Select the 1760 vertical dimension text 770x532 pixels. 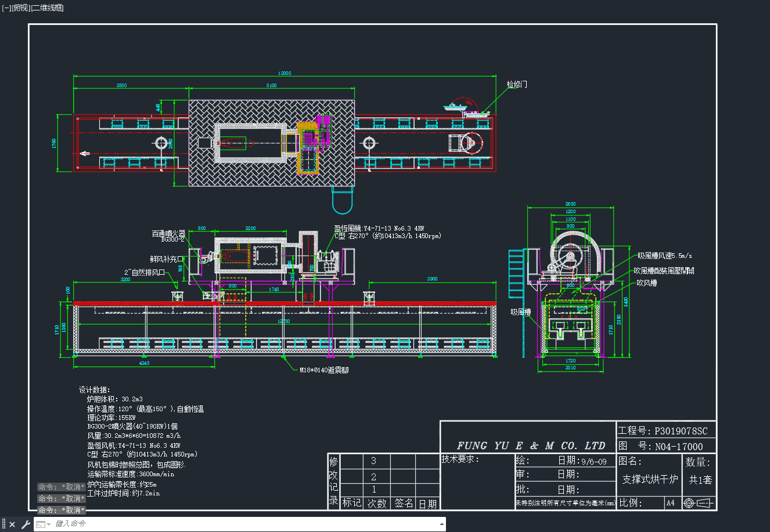(x=54, y=143)
